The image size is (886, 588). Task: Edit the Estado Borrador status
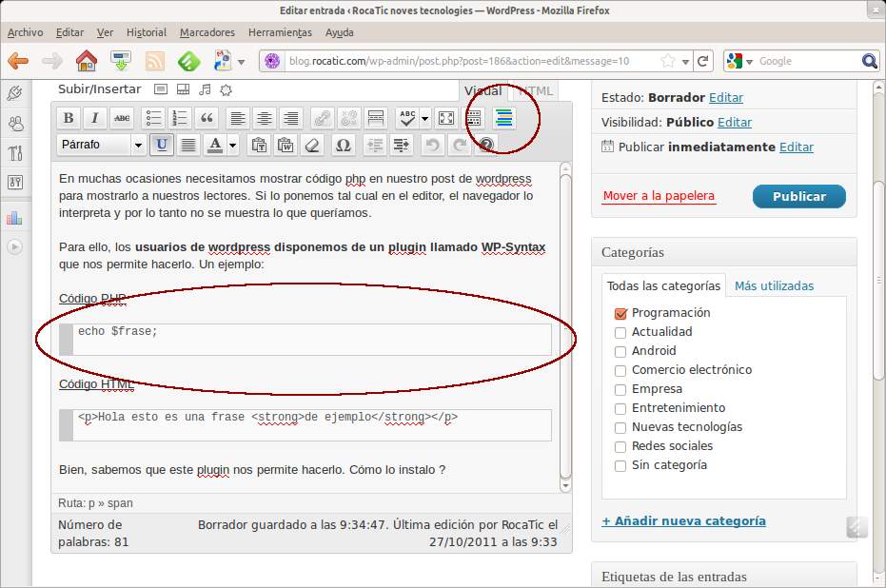tap(726, 98)
